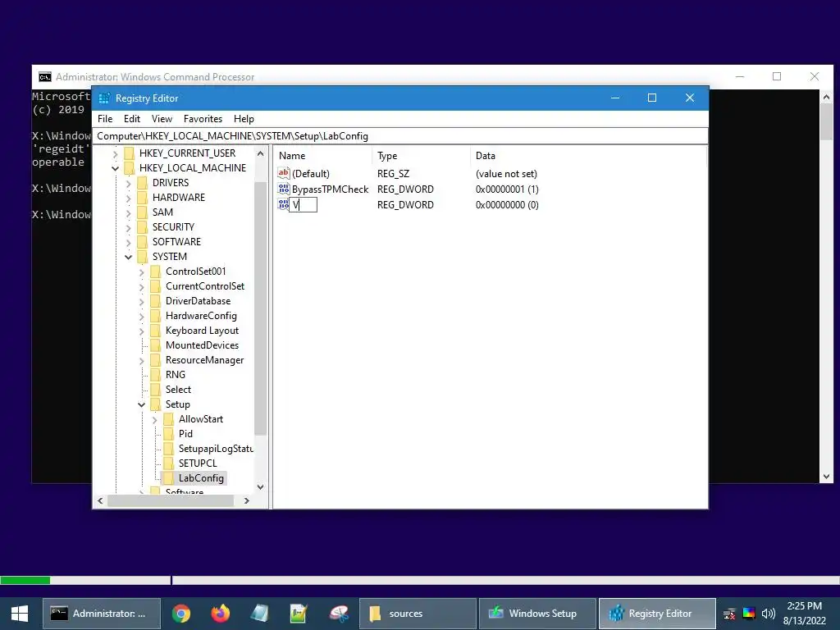Open the Favorites menu

(x=203, y=119)
